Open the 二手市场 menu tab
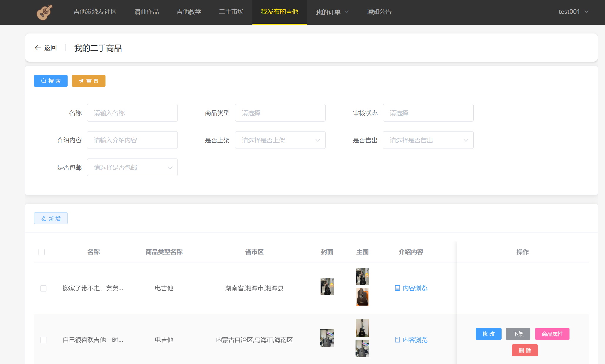The width and height of the screenshot is (605, 364). 231,12
